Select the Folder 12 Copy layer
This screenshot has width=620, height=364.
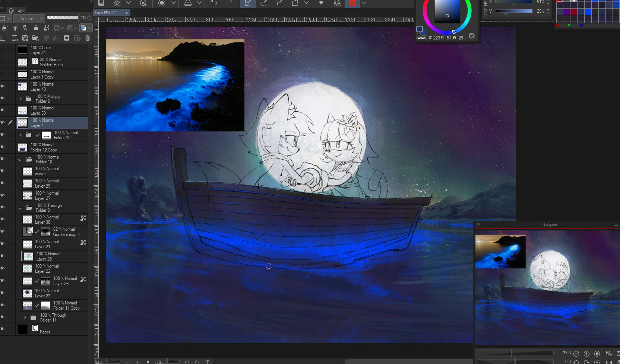(x=52, y=147)
